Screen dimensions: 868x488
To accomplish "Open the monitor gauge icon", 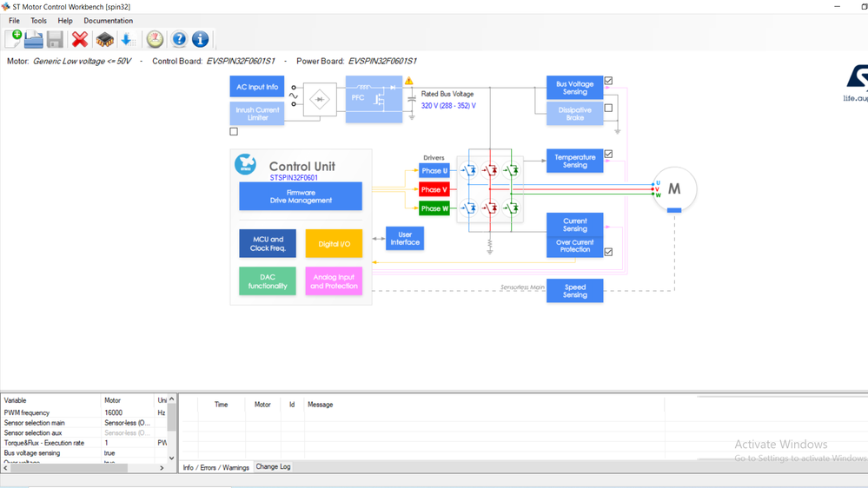I will click(x=155, y=39).
